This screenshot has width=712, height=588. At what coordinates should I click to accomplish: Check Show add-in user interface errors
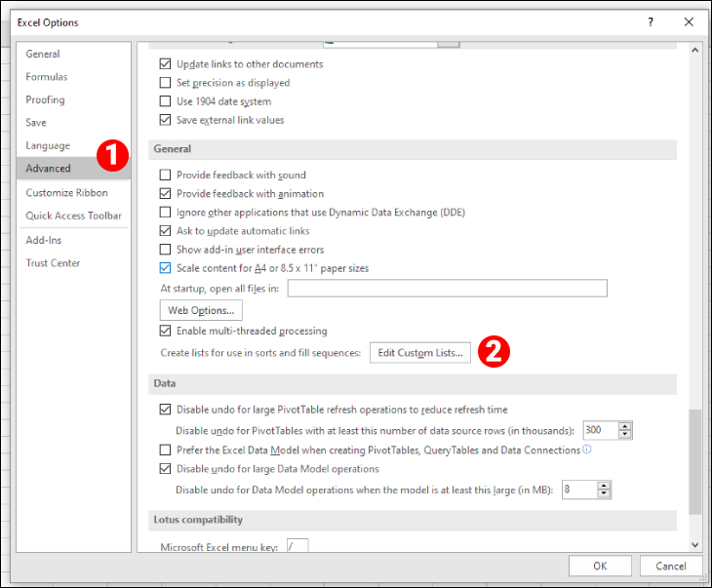pos(165,250)
